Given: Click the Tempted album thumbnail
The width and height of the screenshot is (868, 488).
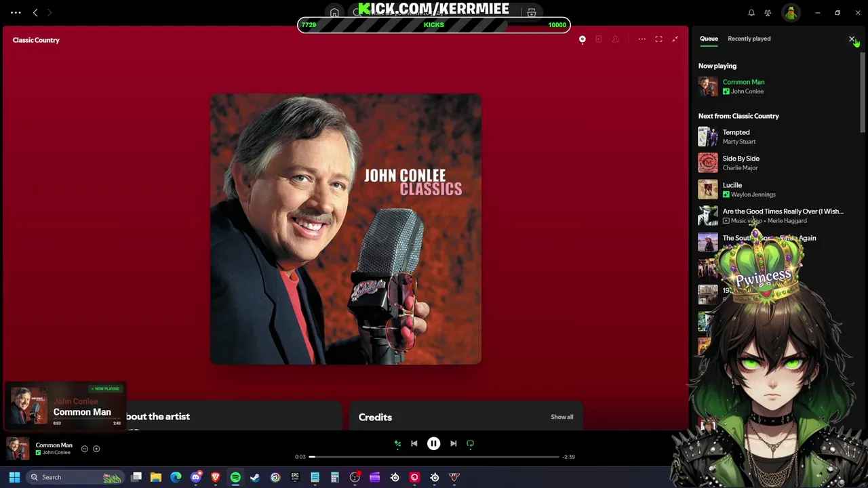Looking at the screenshot, I should (708, 136).
